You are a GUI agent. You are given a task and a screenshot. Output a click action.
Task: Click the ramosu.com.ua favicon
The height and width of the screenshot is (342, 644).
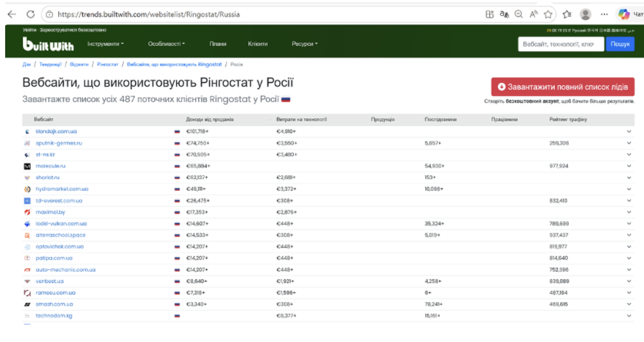pos(27,293)
